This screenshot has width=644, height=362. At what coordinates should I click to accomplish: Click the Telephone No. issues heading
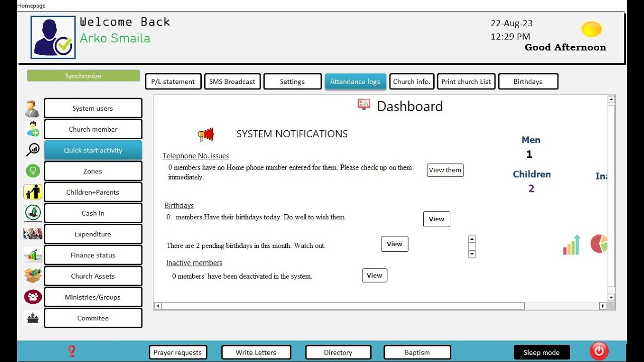pyautogui.click(x=196, y=156)
